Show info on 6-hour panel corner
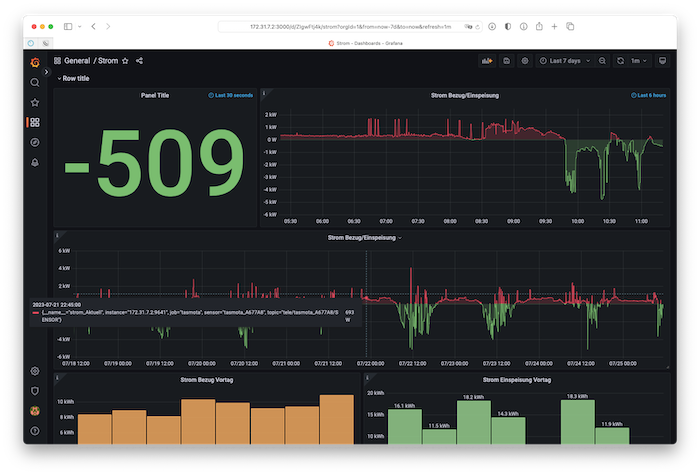Image resolution: width=700 pixels, height=475 pixels. (264, 93)
